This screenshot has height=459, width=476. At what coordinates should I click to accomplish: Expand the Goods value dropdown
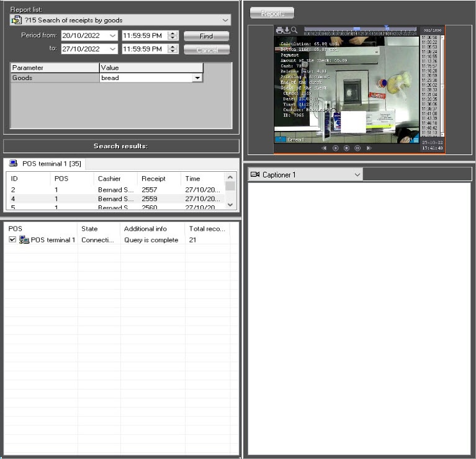click(197, 78)
